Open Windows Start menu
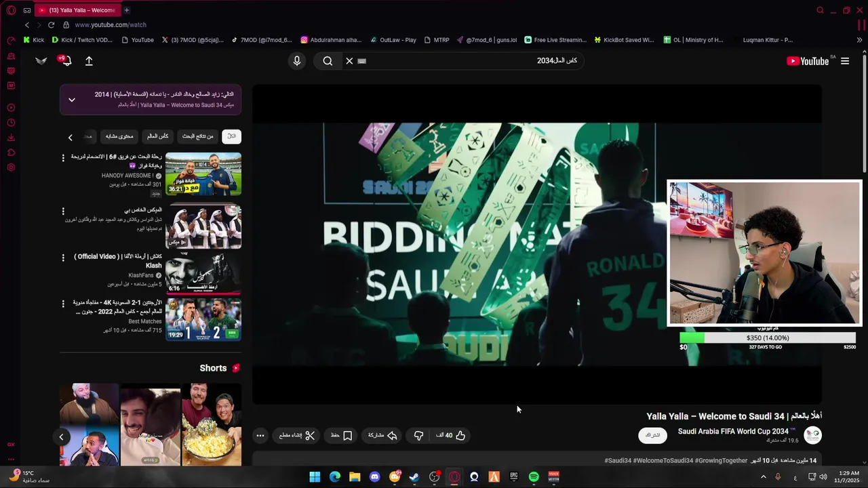 coord(315,477)
